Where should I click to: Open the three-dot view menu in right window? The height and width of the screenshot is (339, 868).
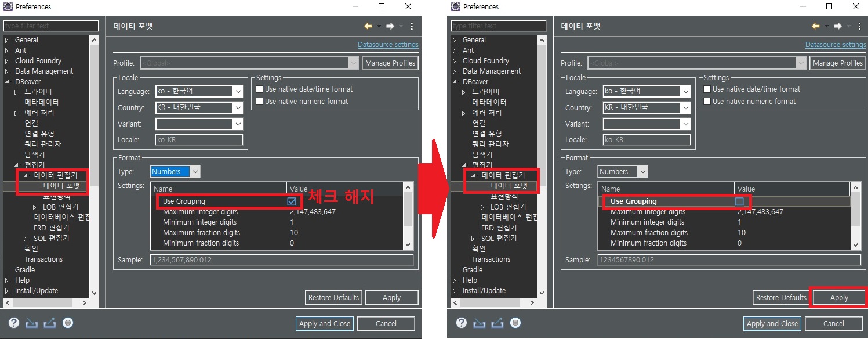coord(859,26)
